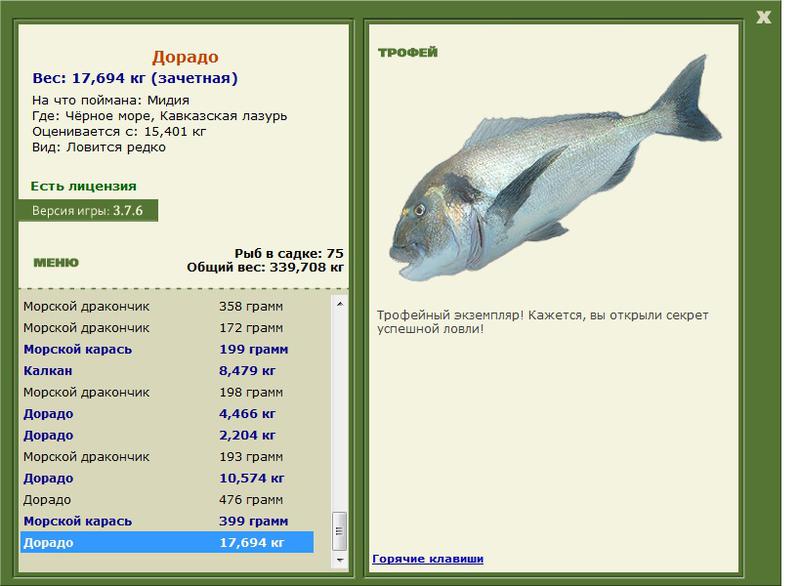Click the На что поймана: Мидия line
Image resolution: width=800 pixels, height=586 pixels.
click(x=111, y=100)
